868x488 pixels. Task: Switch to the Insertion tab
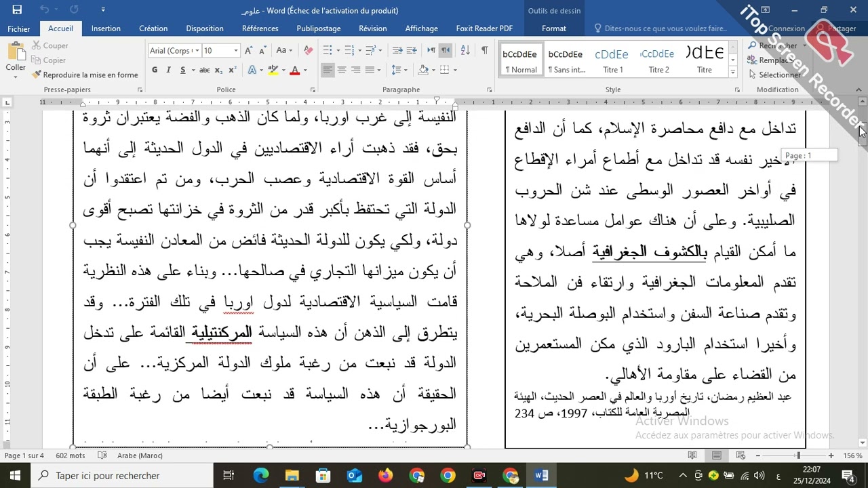point(106,28)
